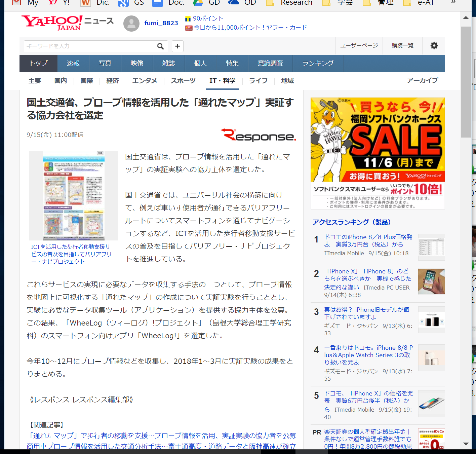Open the Google Docs bookmark icon
This screenshot has width=476, height=454.
[x=157, y=2]
